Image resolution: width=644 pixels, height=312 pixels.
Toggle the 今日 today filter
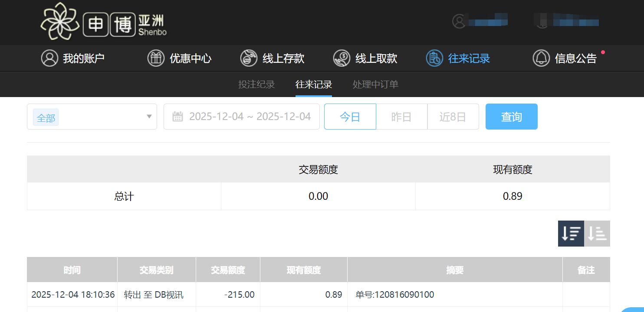tap(350, 116)
